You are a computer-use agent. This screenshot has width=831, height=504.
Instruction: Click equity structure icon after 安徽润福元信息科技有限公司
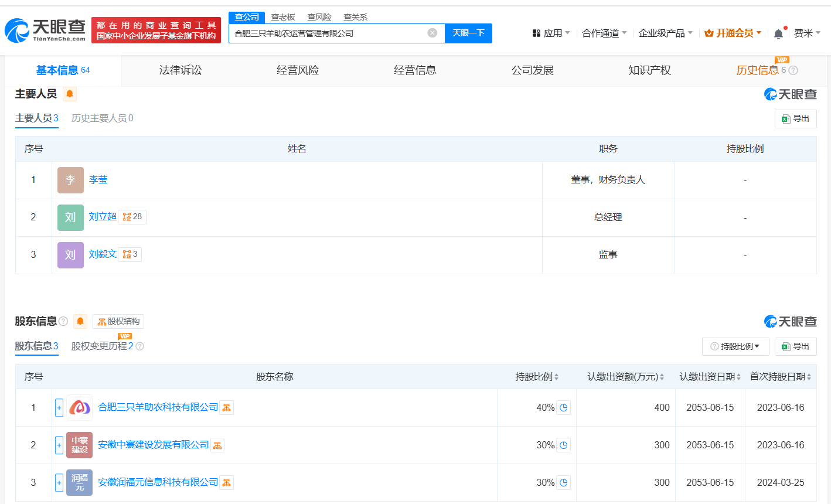pyautogui.click(x=226, y=483)
